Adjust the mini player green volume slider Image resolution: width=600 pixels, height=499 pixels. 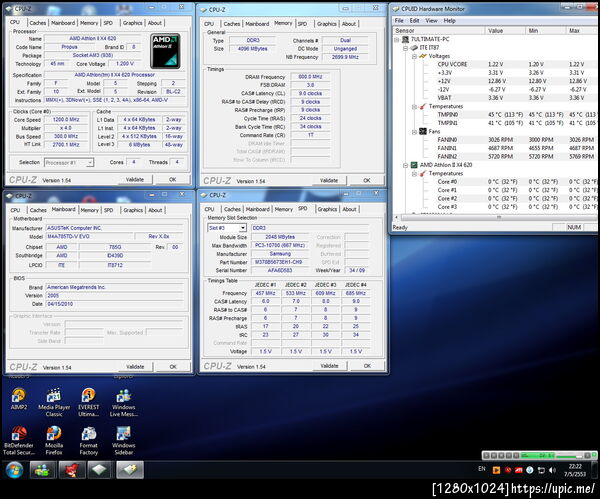(x=569, y=456)
